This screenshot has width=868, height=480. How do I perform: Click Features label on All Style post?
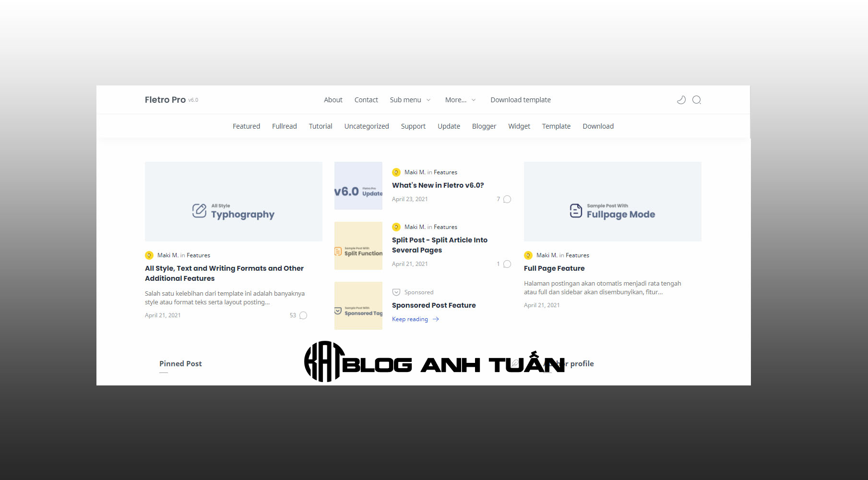[x=198, y=255]
